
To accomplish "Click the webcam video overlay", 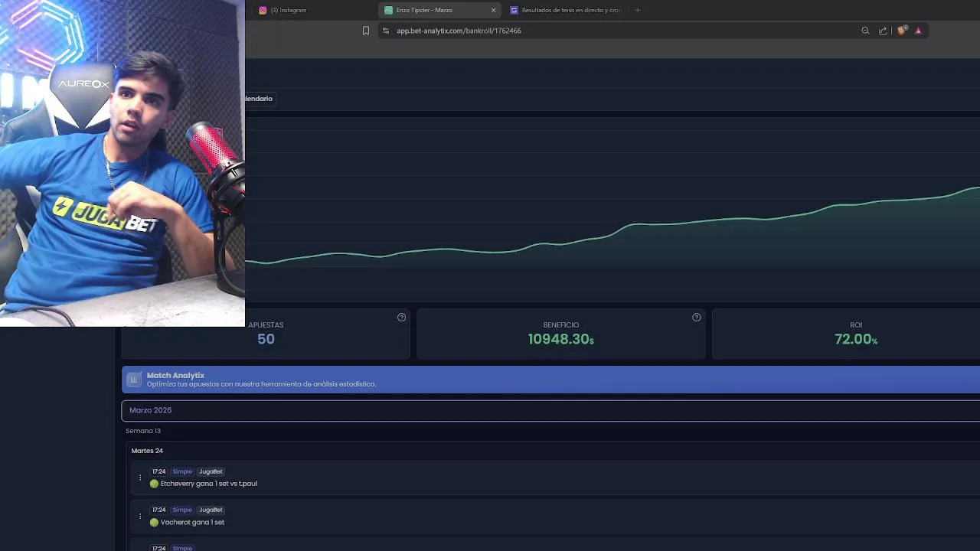I will [122, 163].
